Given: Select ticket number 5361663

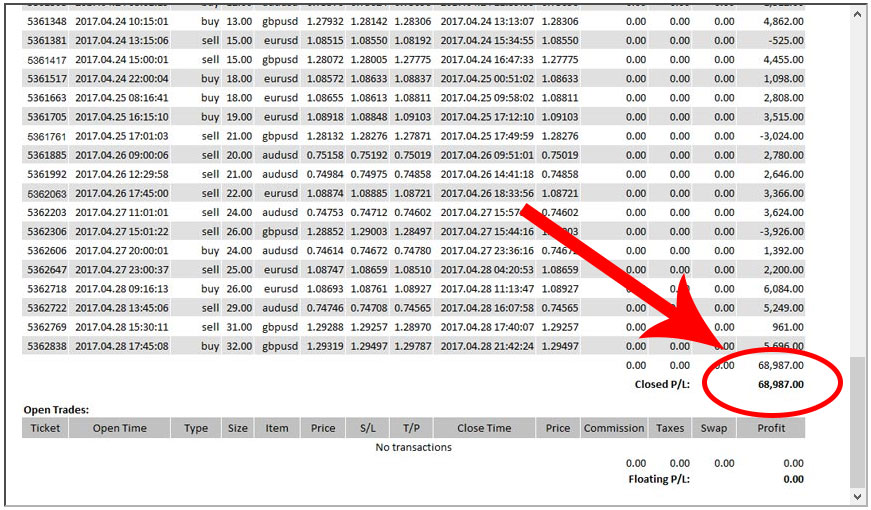Looking at the screenshot, I should point(47,98).
